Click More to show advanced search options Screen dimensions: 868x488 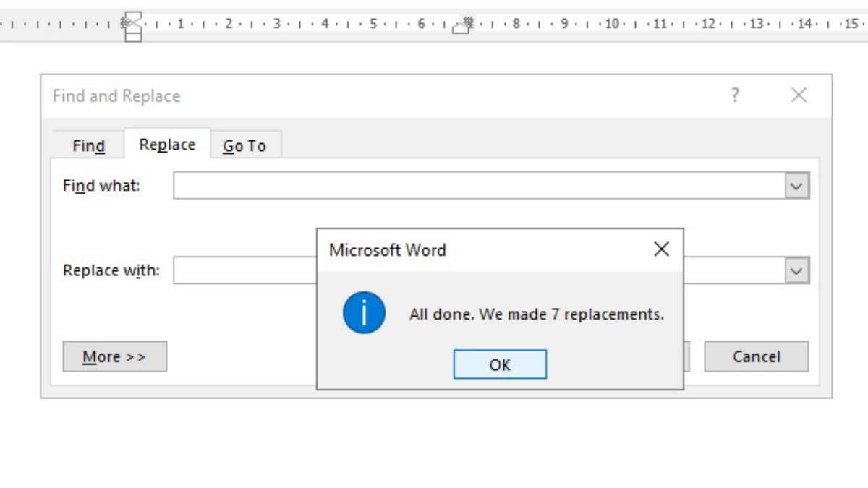(114, 356)
